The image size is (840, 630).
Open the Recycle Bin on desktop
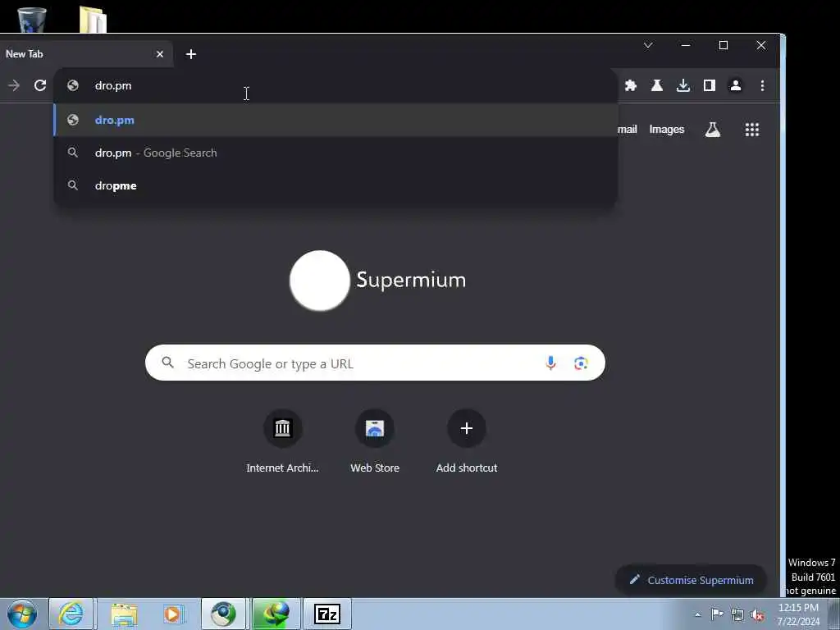coord(32,20)
